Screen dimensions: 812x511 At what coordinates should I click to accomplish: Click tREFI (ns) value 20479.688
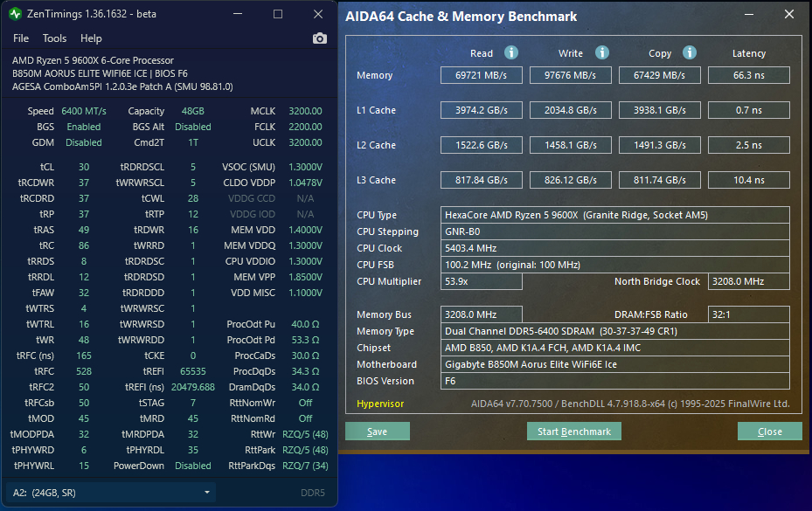coord(192,387)
